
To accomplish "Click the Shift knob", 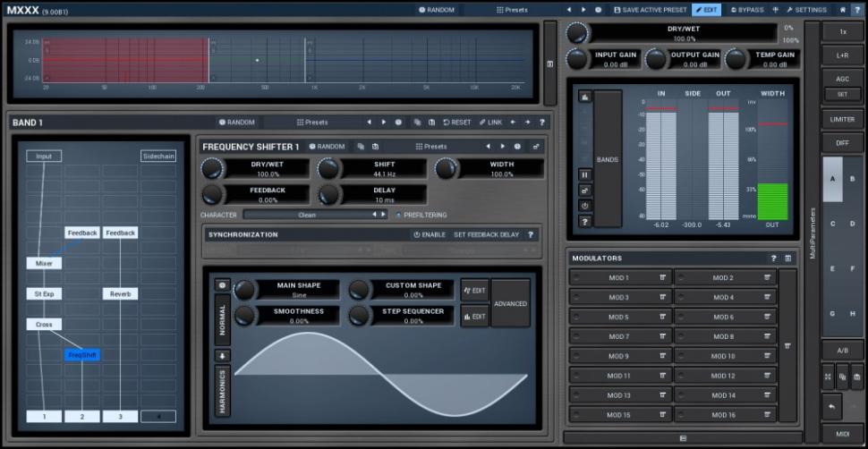I will coord(329,168).
